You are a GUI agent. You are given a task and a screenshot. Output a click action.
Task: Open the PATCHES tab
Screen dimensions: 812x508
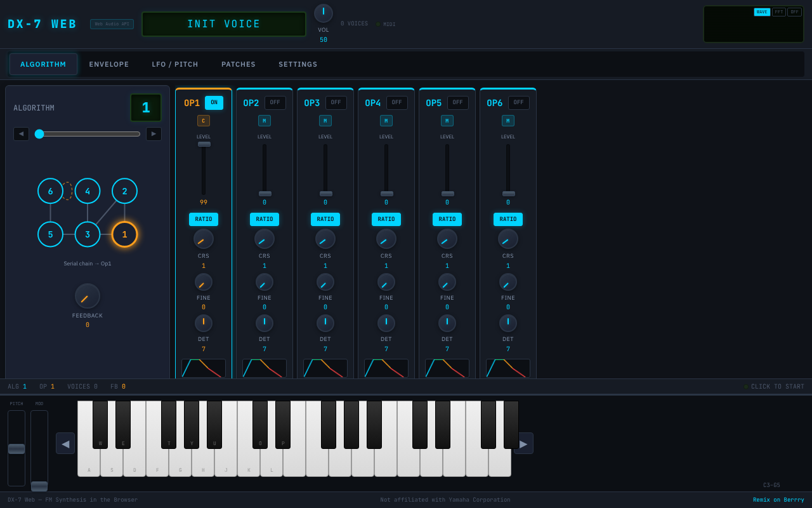tap(238, 64)
